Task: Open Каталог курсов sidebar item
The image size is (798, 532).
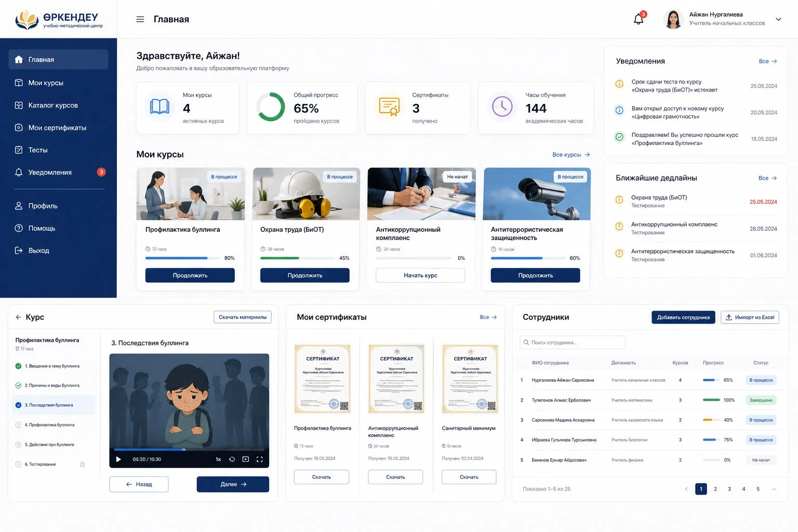Action: tap(58, 105)
